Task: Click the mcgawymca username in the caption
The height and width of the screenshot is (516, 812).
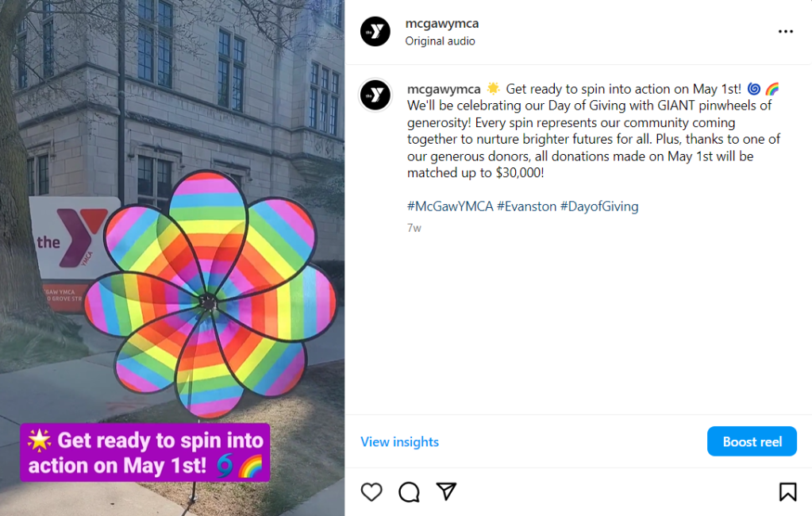Action: (x=444, y=88)
